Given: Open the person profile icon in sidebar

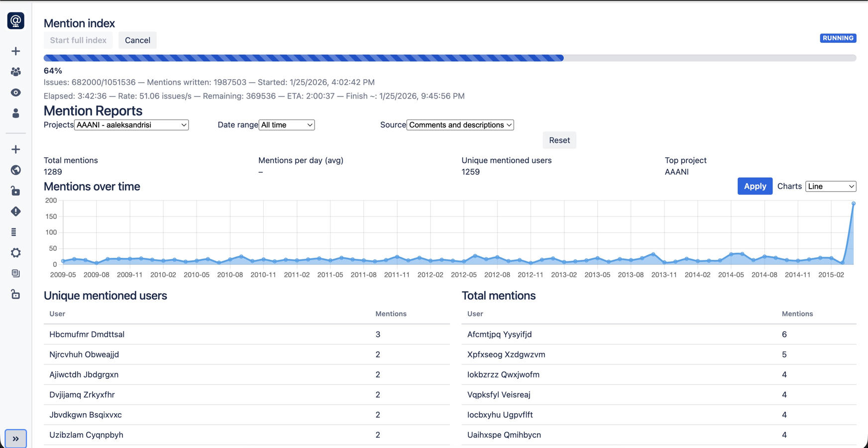Looking at the screenshot, I should coord(15,113).
